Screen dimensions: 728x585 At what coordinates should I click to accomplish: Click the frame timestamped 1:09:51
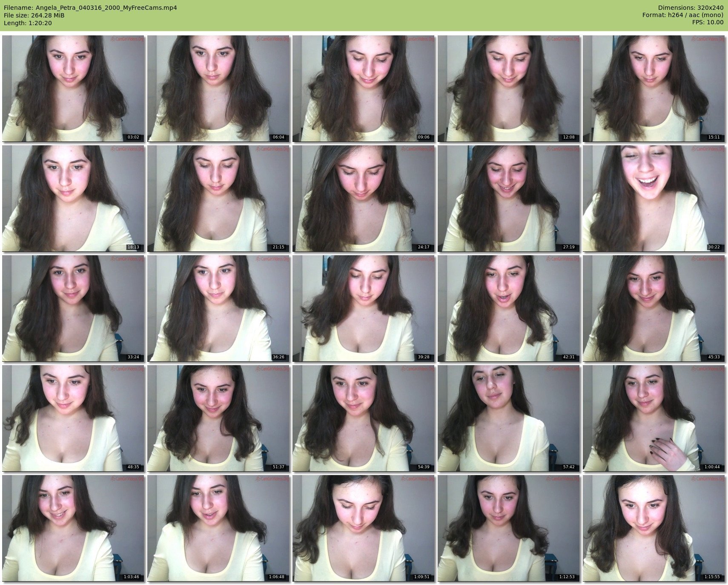pyautogui.click(x=364, y=528)
